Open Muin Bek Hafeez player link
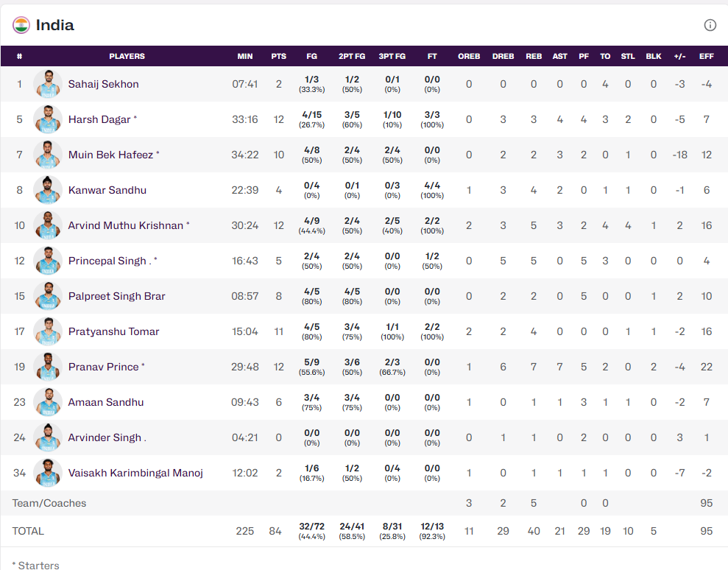This screenshot has height=570, width=728. coord(110,155)
